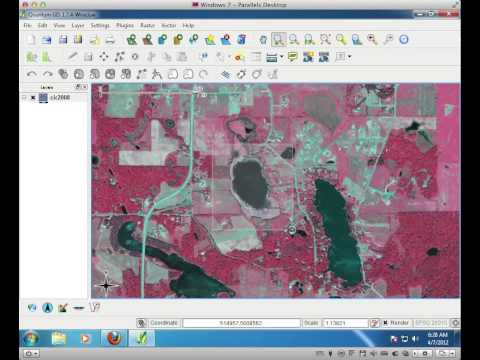Click the Save Project icon
Viewport: 480px width, 360px height.
click(x=63, y=40)
